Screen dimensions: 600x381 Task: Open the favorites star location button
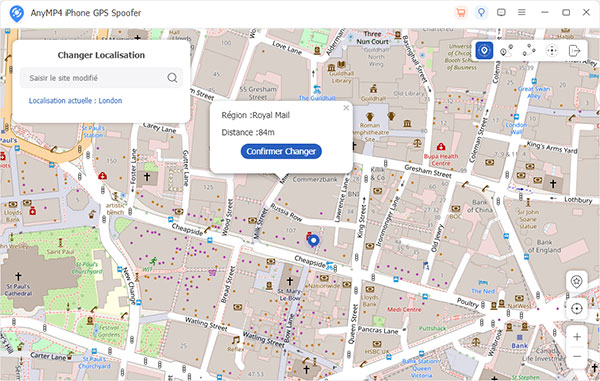(x=577, y=282)
